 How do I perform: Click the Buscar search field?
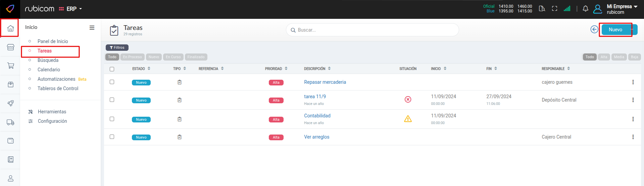[373, 30]
